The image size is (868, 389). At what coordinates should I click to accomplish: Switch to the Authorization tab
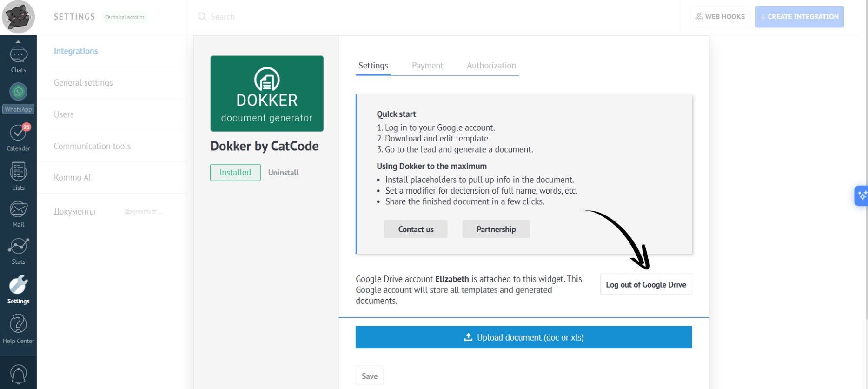(x=491, y=66)
